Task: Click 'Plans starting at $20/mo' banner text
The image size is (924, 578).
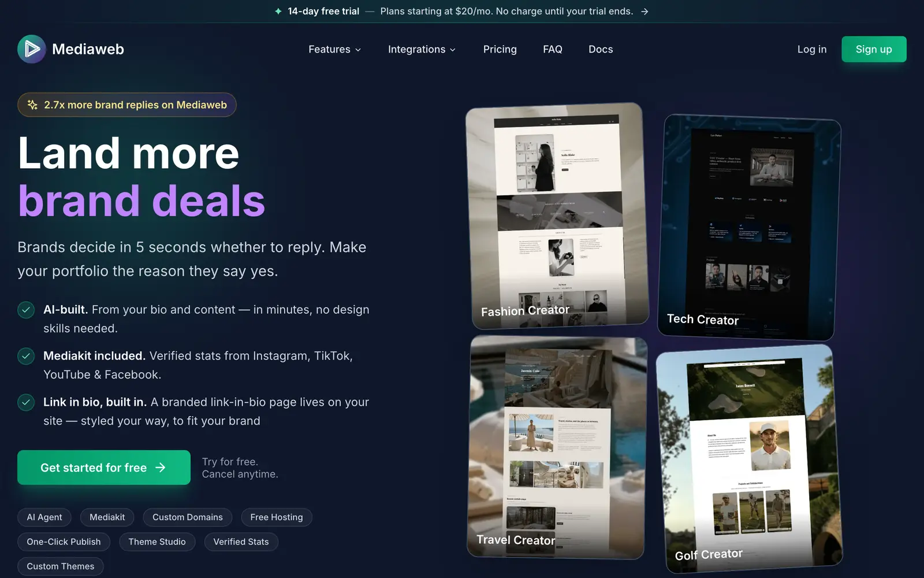Action: 506,11
